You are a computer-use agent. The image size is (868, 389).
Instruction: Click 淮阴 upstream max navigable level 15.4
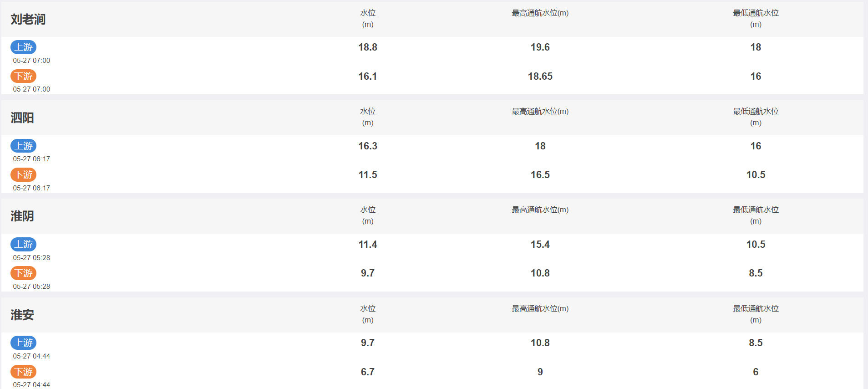540,244
